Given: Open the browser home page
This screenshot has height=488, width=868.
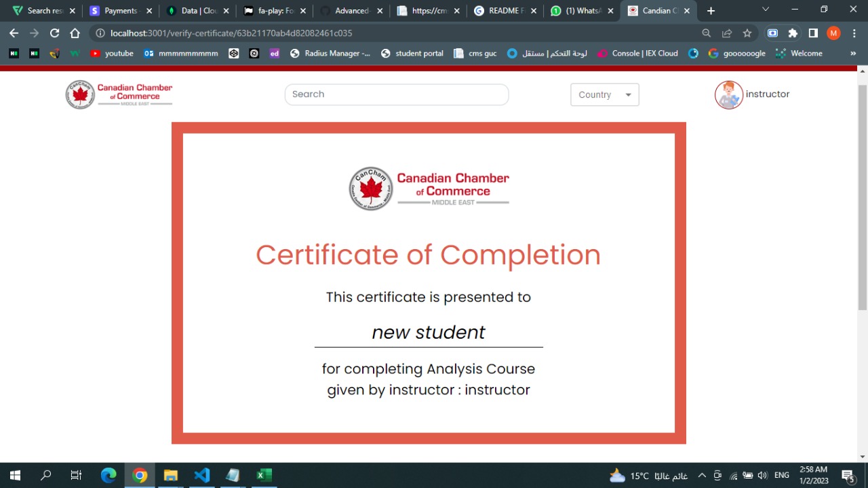Looking at the screenshot, I should (x=75, y=33).
